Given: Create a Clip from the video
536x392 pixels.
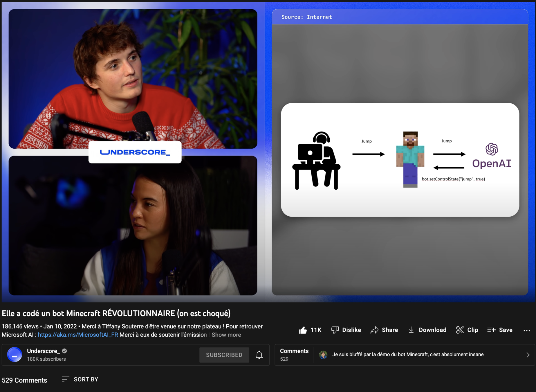Looking at the screenshot, I should click(467, 330).
